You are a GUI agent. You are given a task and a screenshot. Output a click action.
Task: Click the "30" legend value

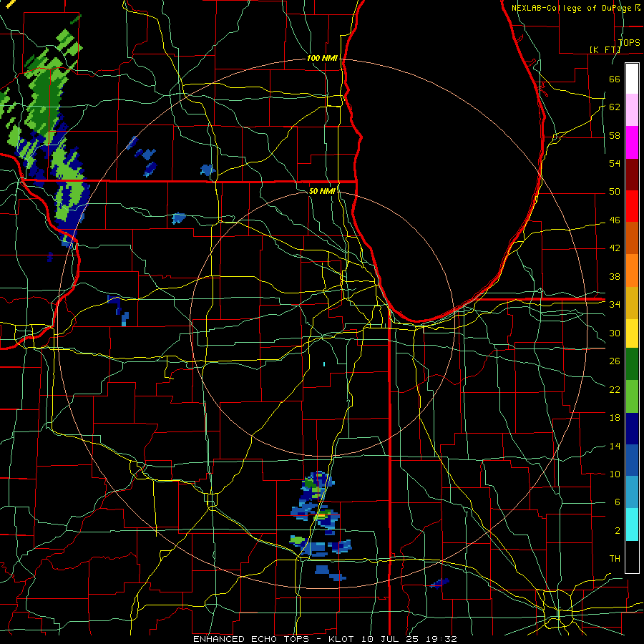coord(615,333)
